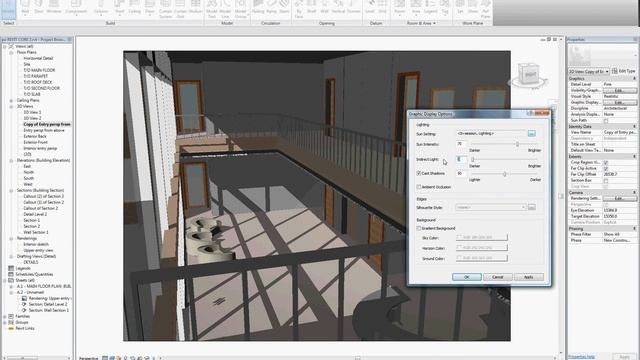Screen dimensions: 640x360
Task: Enable the Ambient Occlusion checkbox
Action: [x=419, y=187]
